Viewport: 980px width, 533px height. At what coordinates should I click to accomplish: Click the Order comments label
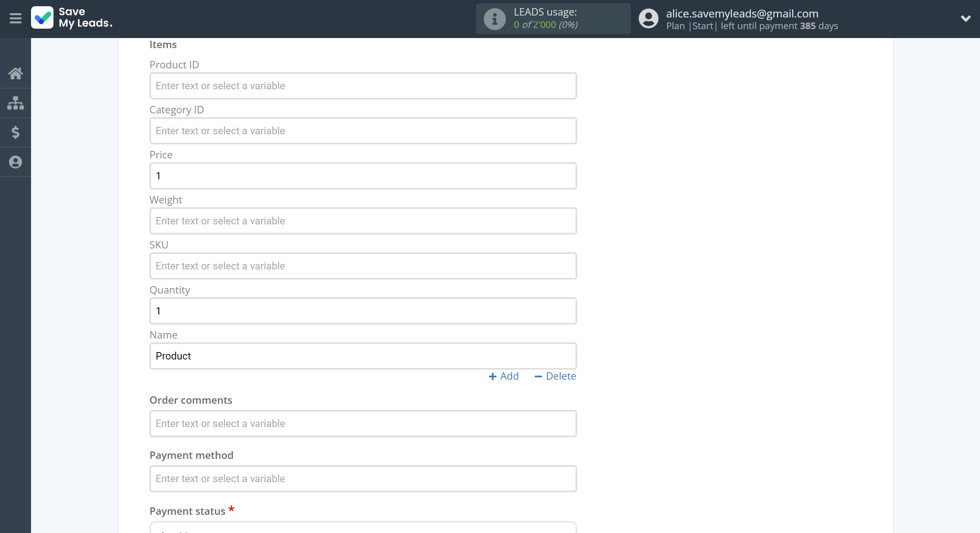(x=191, y=400)
